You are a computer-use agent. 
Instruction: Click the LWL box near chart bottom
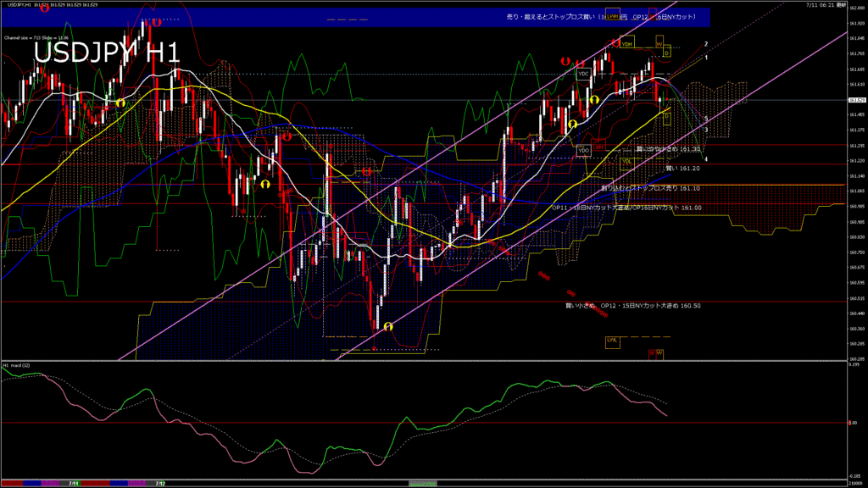(x=612, y=340)
